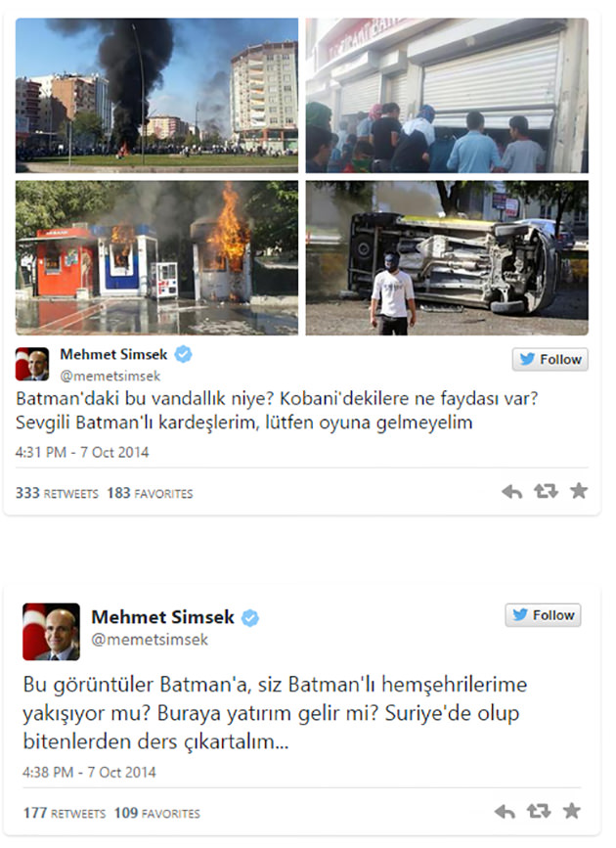Click verified badge in second tweet header

249,617
